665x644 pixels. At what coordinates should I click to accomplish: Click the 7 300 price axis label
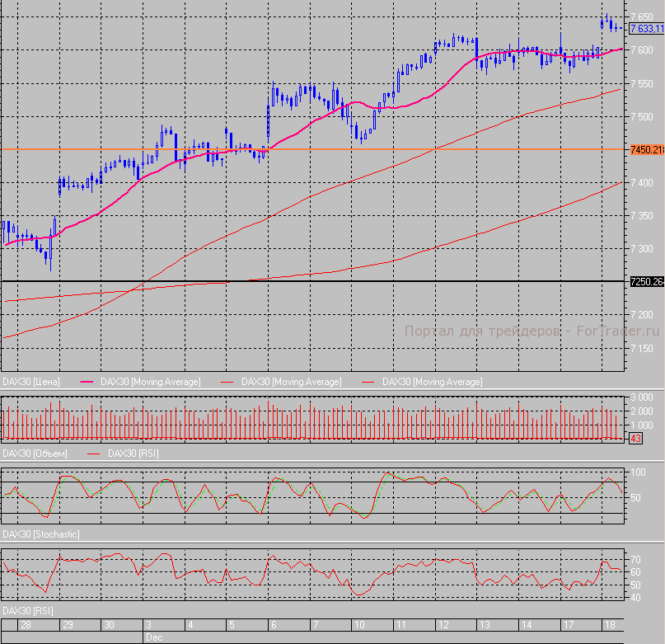point(642,249)
